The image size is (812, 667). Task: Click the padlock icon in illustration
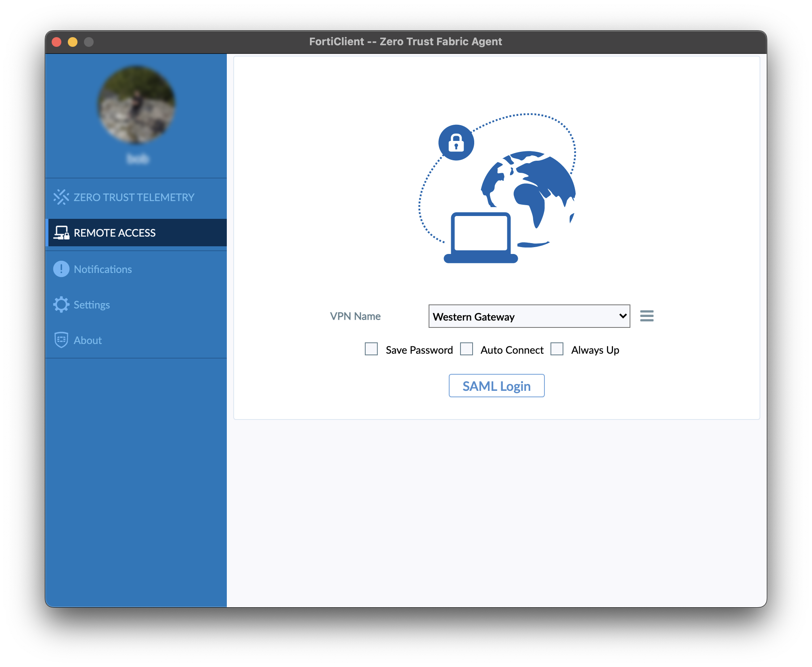click(456, 143)
